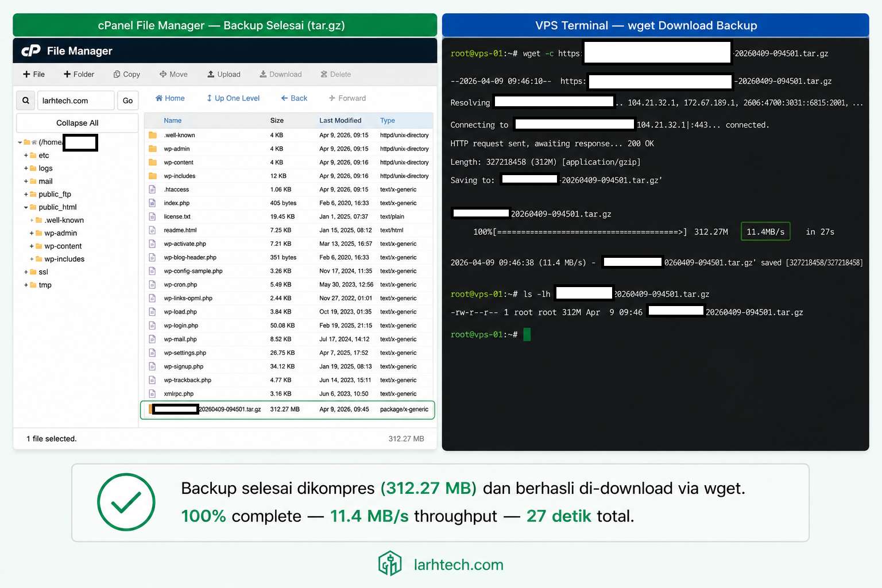Click the cPanel logo in File Manager header

click(31, 51)
